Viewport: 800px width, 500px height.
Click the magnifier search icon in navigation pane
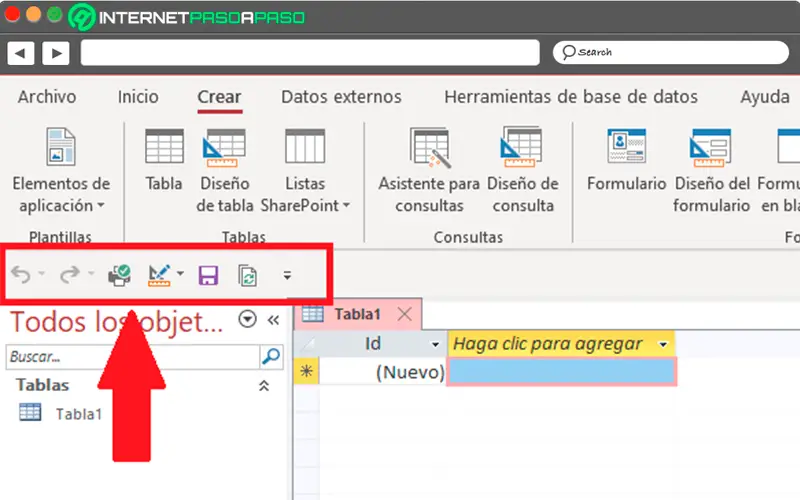(x=271, y=357)
